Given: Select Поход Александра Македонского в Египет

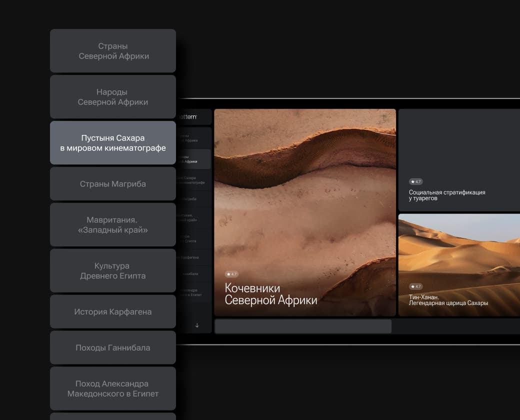Looking at the screenshot, I should coord(113,389).
